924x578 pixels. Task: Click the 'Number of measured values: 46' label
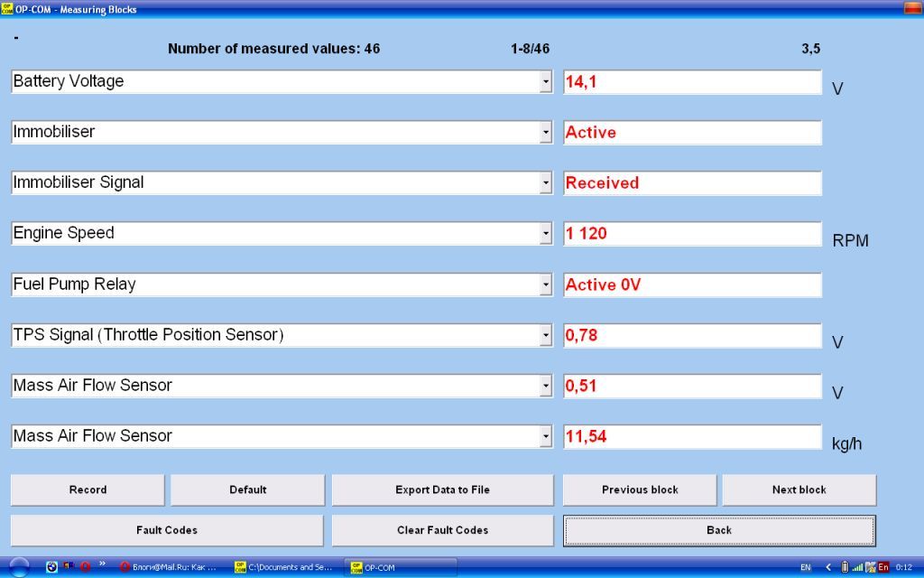pyautogui.click(x=274, y=49)
